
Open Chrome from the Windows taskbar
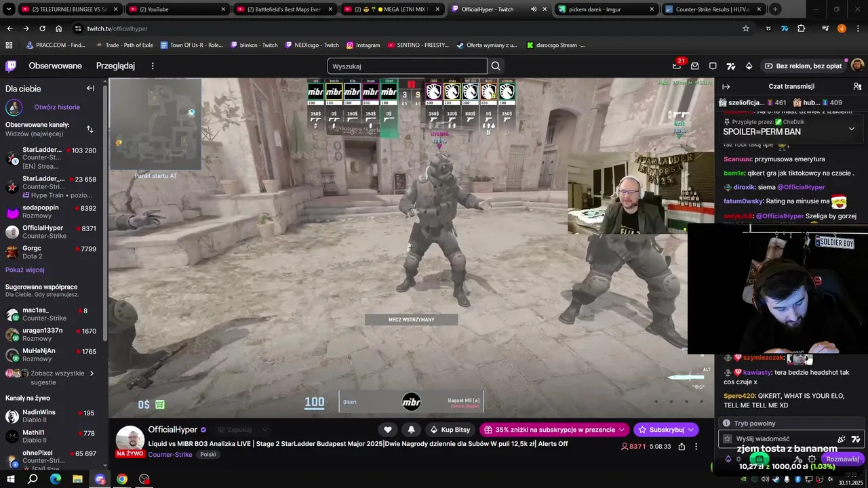coord(122,479)
